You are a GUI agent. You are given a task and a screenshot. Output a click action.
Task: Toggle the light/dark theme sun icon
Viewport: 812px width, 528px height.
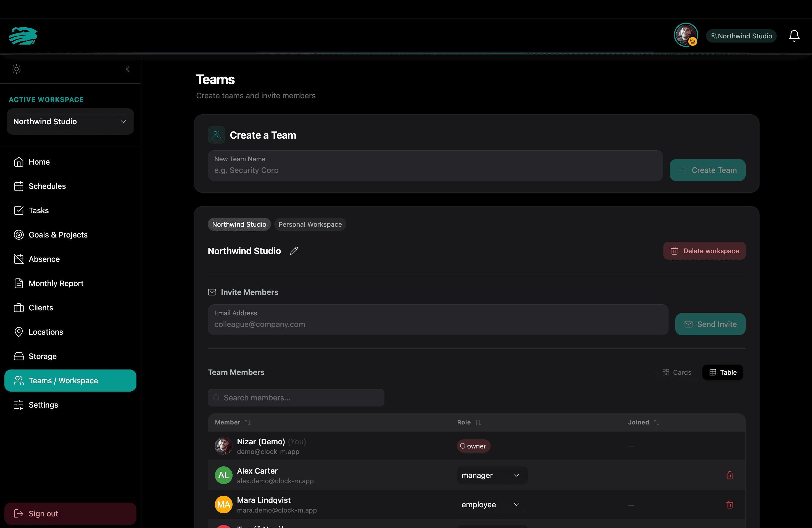(16, 69)
